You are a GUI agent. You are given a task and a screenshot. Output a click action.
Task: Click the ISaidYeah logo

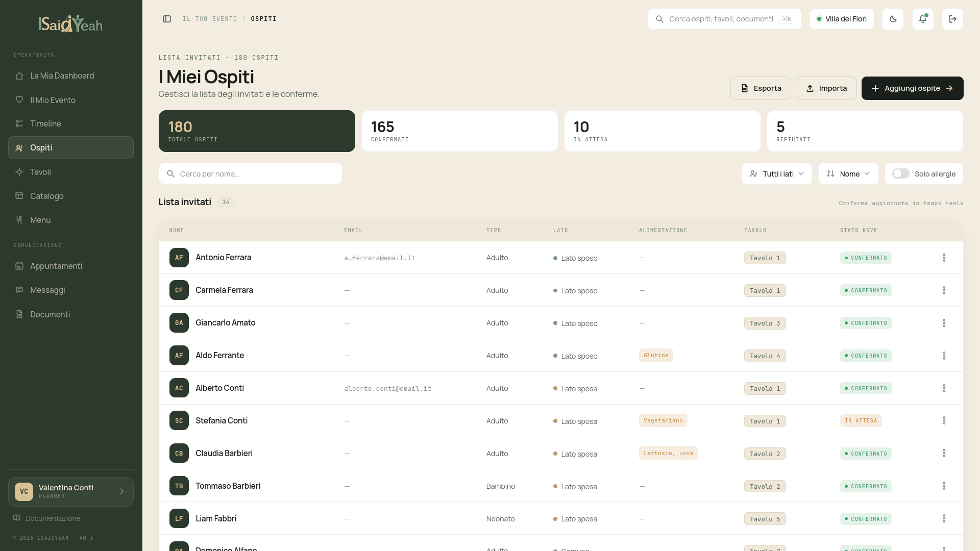pos(71,23)
